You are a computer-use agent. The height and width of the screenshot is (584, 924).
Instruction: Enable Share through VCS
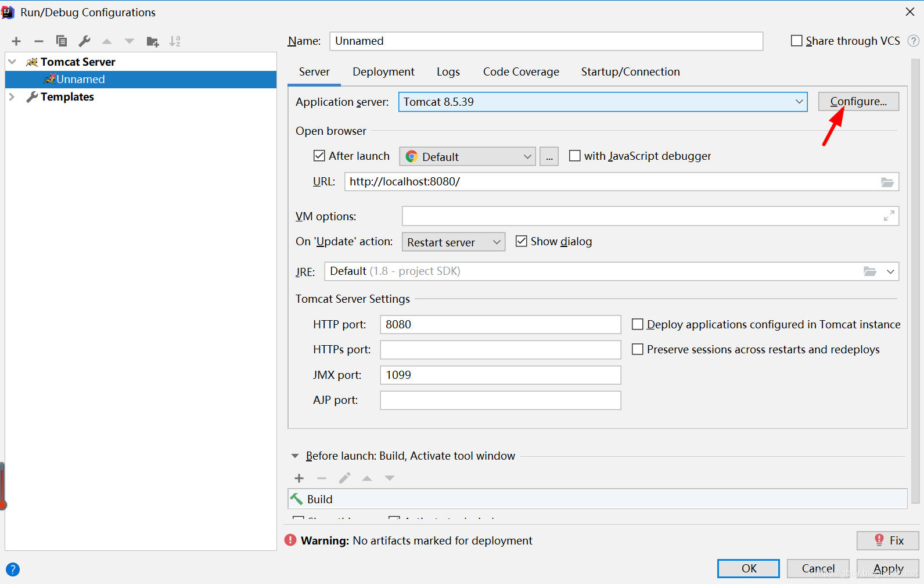tap(797, 41)
